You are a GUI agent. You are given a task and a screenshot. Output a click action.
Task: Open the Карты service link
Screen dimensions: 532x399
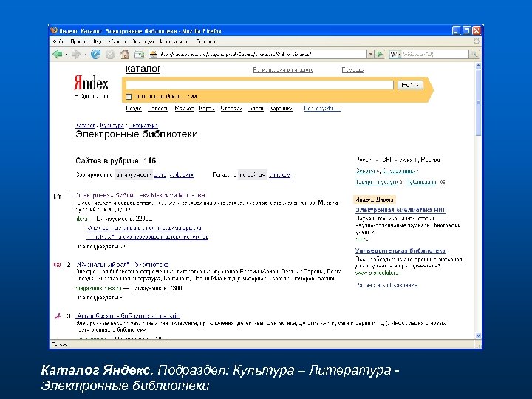tap(207, 108)
